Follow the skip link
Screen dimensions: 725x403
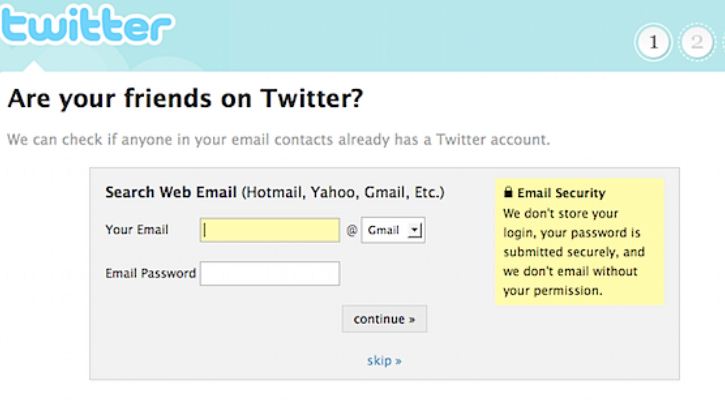click(384, 360)
